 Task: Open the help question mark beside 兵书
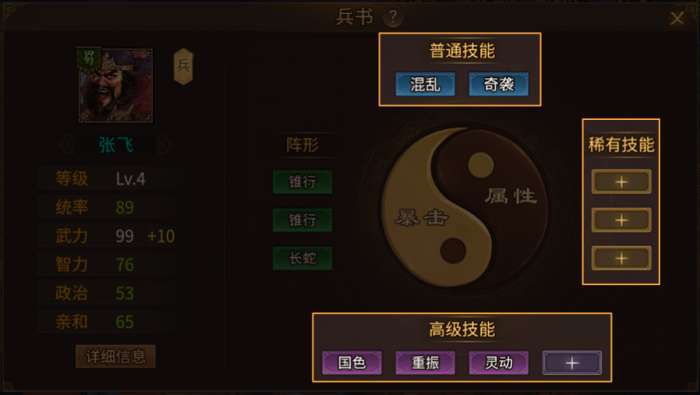click(393, 17)
